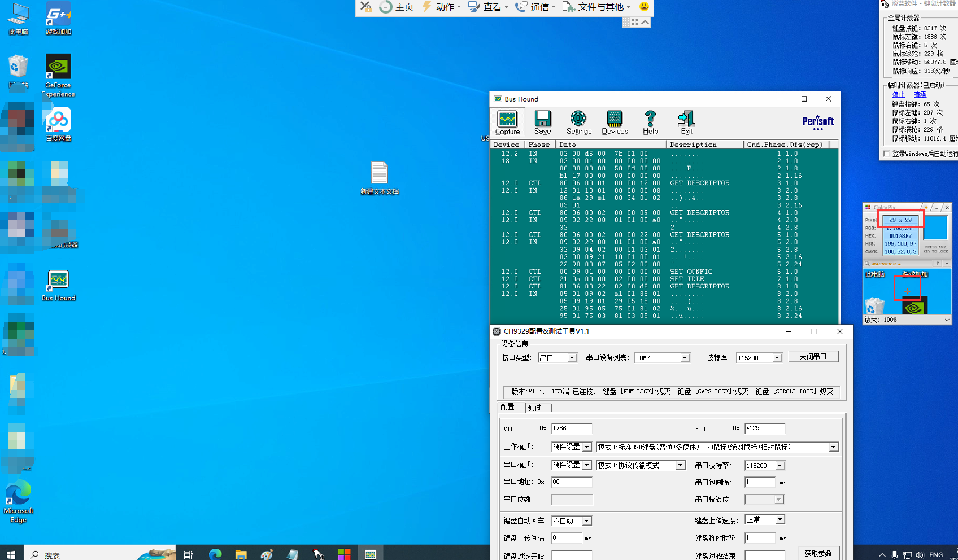Click the 串口地址 input field

[x=572, y=482]
